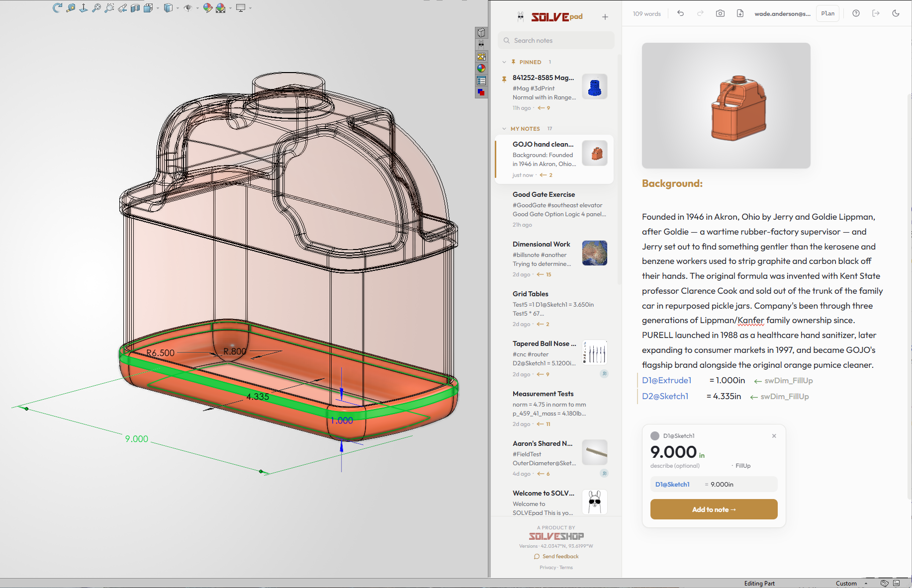912x588 pixels.
Task: Click the Undo arrow in SOLVEpad header
Action: click(x=680, y=13)
